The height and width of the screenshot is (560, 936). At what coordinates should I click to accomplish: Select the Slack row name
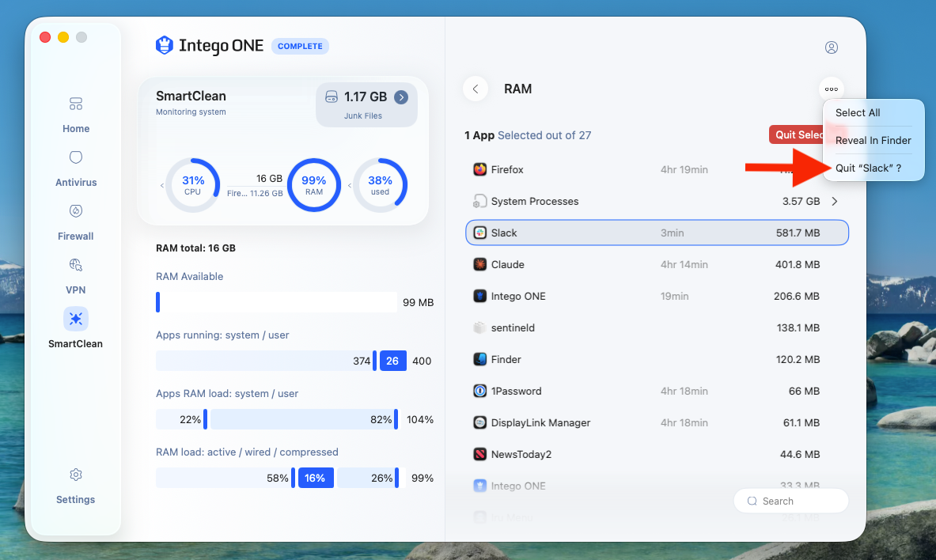pos(504,233)
